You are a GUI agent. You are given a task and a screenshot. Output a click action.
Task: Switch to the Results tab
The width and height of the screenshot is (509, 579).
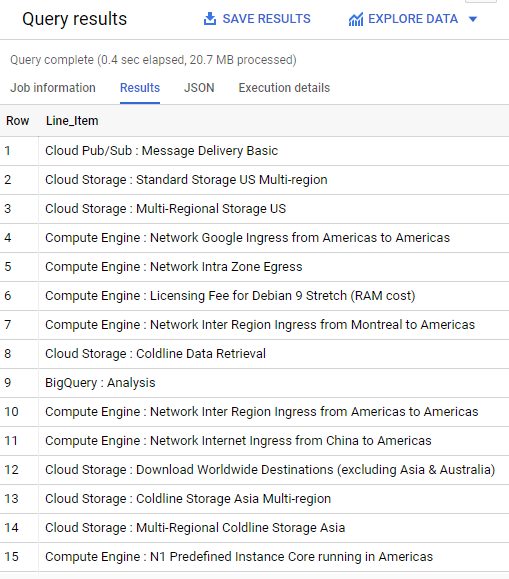pos(140,88)
